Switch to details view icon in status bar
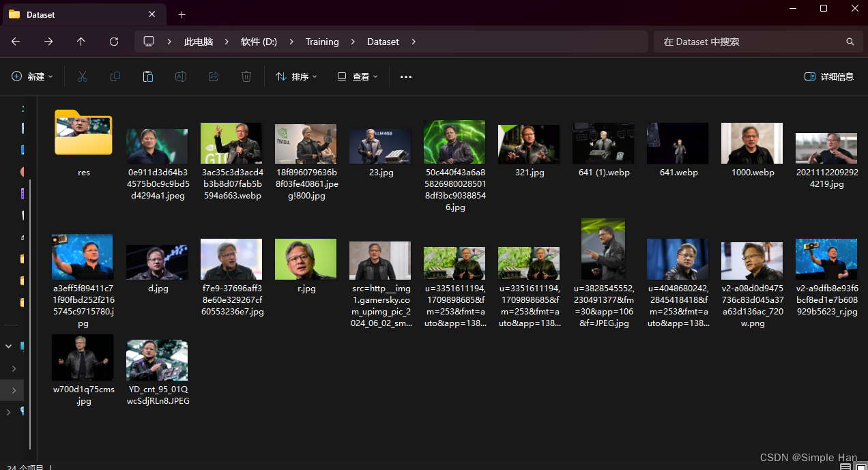868x470 pixels. (x=845, y=467)
